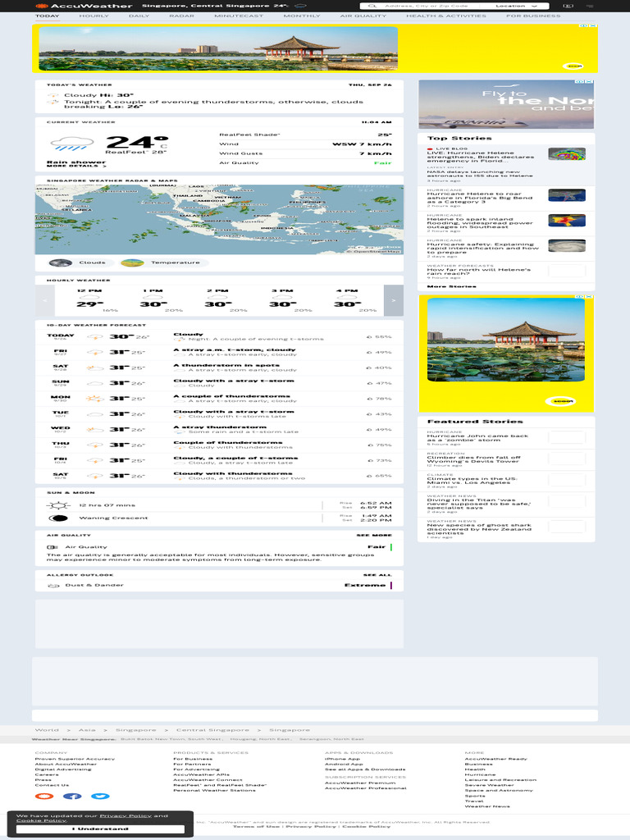Click the TODAY forecast weather icon
This screenshot has width=630, height=840.
click(95, 337)
